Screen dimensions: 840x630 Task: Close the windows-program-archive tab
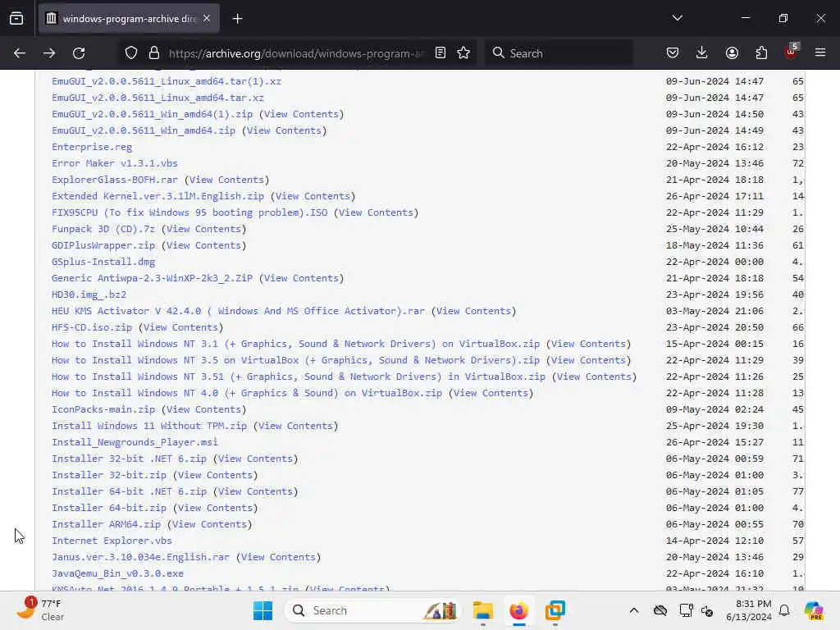[207, 19]
